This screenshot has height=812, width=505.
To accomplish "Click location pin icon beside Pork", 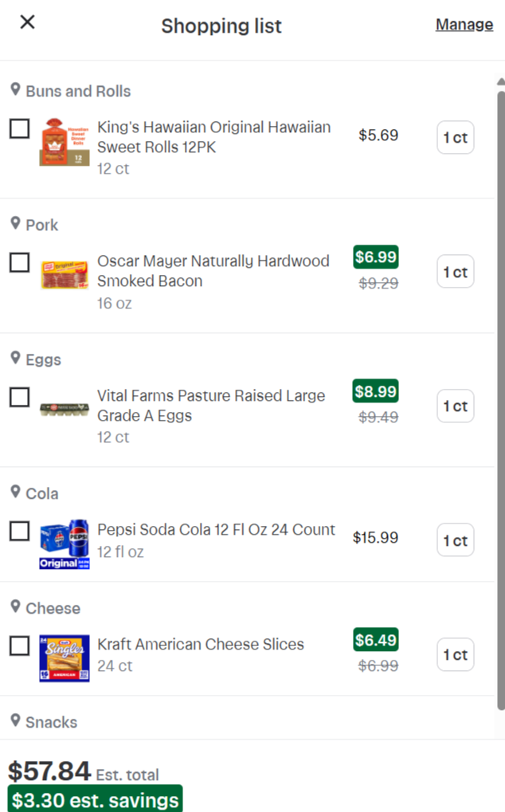I will [15, 222].
